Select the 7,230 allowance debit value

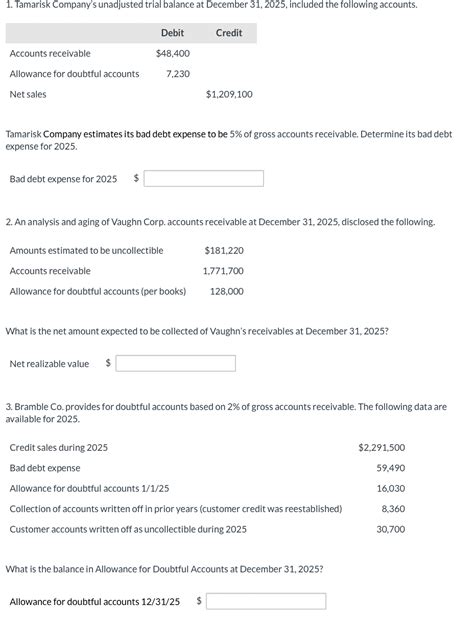[x=178, y=74]
